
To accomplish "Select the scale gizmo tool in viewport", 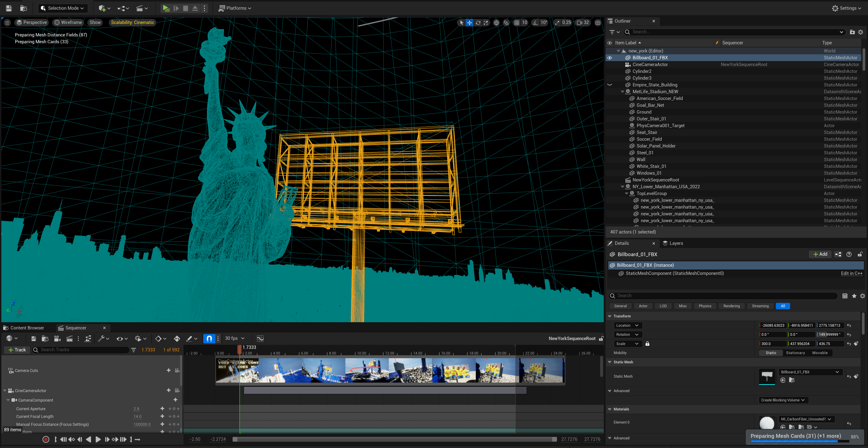I will [x=486, y=23].
